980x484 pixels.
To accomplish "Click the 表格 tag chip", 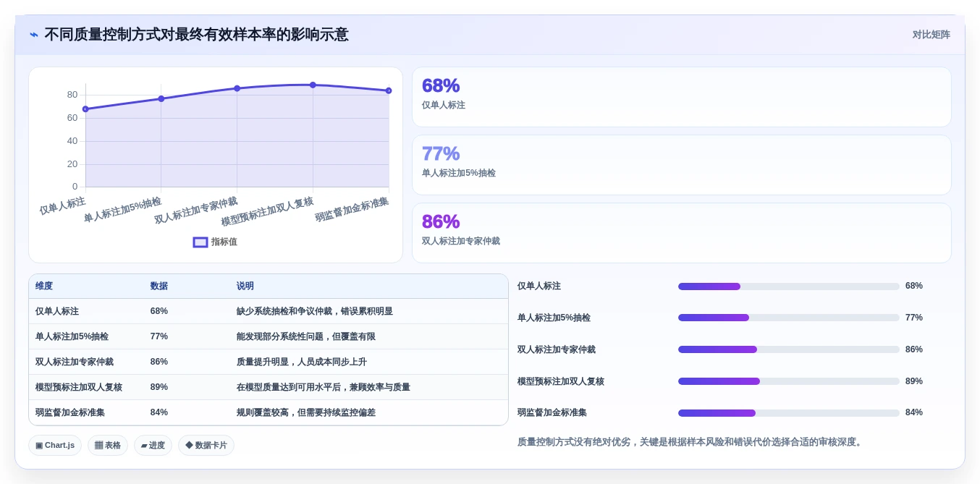I will point(108,446).
